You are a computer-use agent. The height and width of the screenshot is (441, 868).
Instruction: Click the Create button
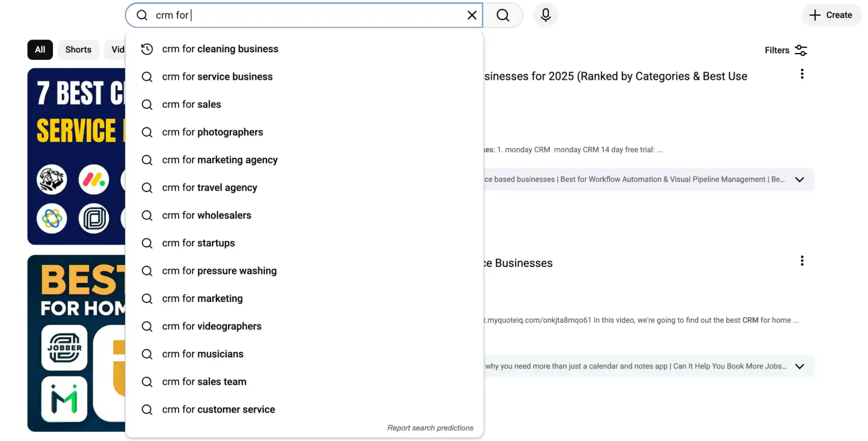831,15
